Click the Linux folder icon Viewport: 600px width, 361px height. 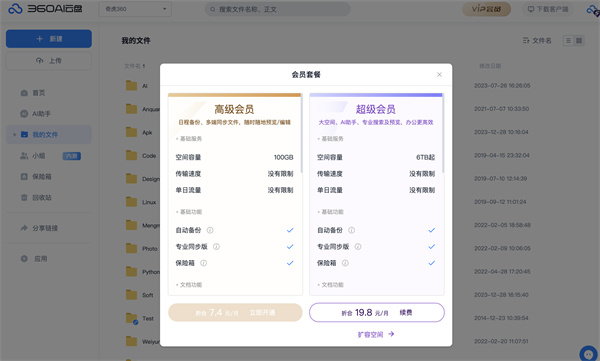[x=131, y=202]
